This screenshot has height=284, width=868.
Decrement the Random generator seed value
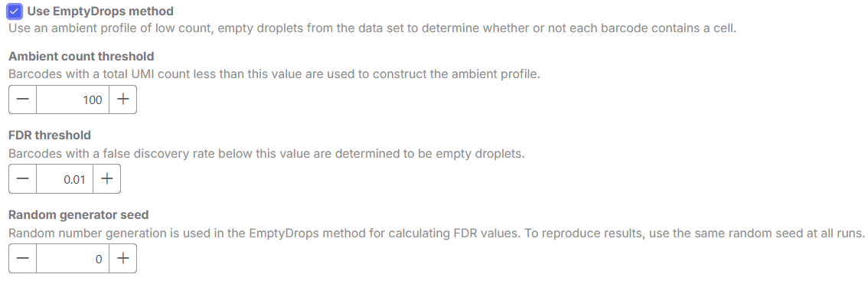(x=23, y=259)
